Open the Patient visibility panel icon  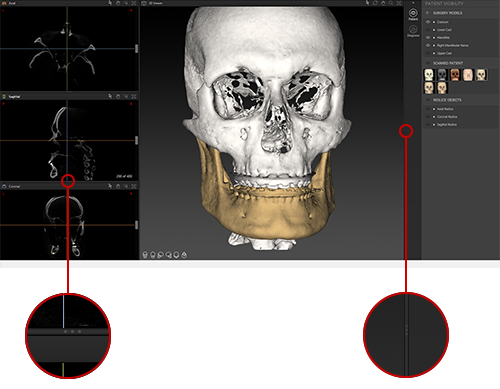413,14
